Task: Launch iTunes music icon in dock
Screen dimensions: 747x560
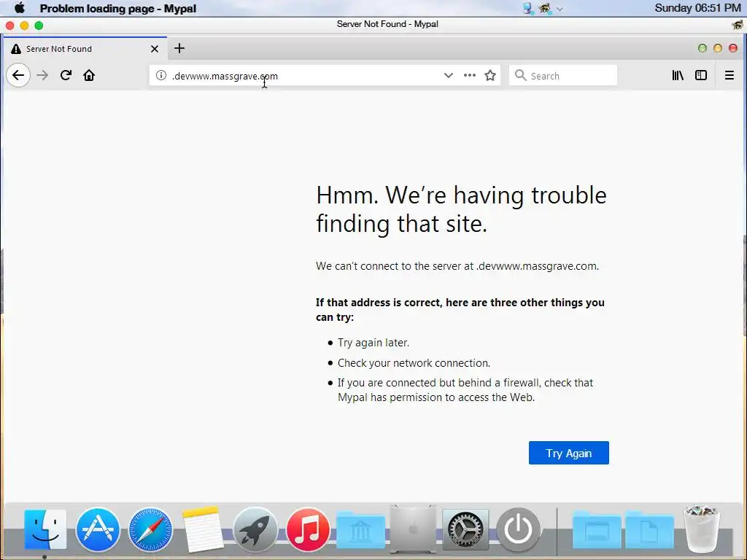Action: [x=308, y=529]
